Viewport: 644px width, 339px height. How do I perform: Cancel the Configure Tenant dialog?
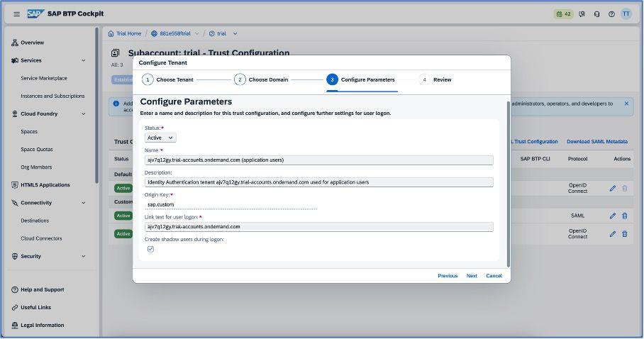494,276
